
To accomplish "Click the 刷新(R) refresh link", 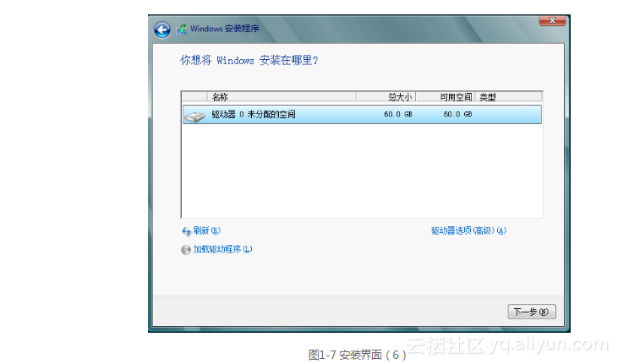I will [x=207, y=231].
